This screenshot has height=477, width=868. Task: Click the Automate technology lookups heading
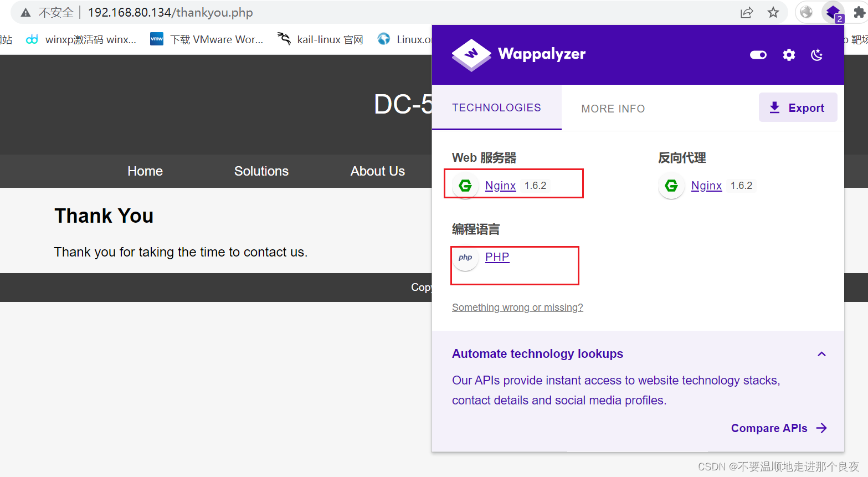pyautogui.click(x=537, y=354)
